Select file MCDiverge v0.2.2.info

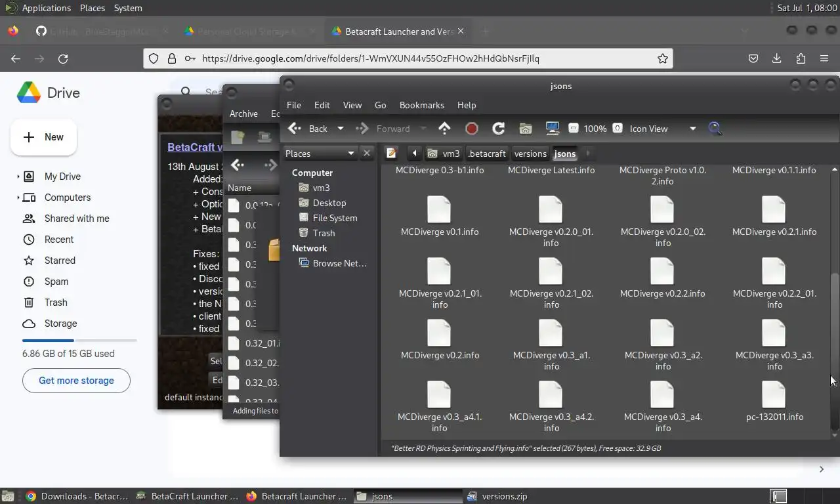(662, 278)
